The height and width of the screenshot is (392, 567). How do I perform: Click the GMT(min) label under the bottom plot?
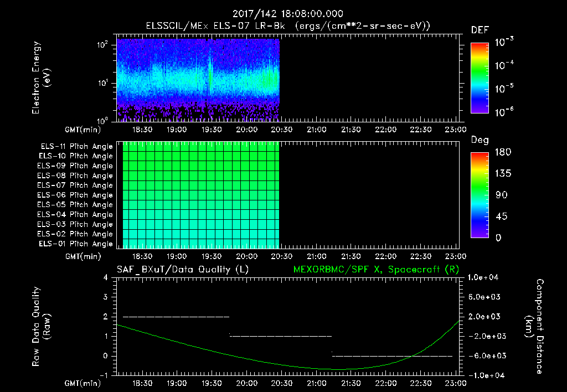83,383
